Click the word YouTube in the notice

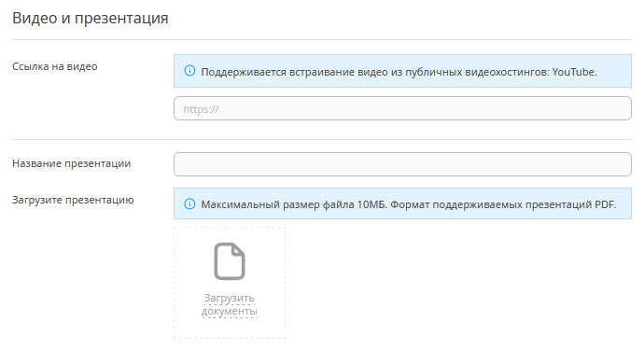coord(573,72)
